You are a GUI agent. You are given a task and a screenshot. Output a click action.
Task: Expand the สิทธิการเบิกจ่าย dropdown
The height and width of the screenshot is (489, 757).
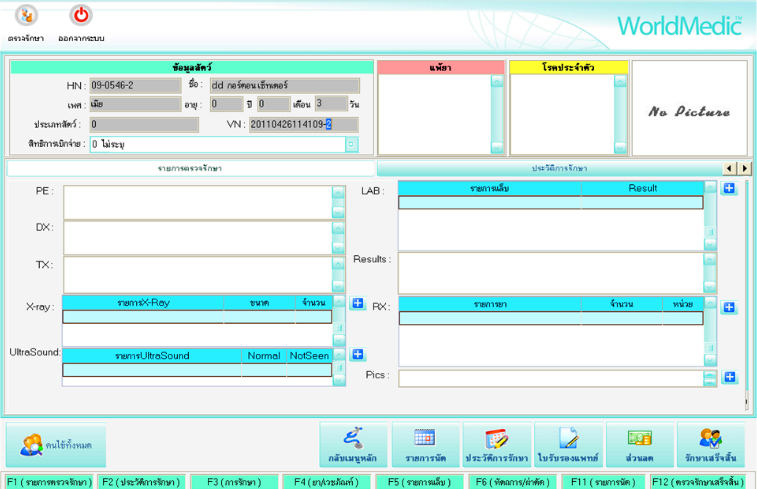pyautogui.click(x=351, y=144)
